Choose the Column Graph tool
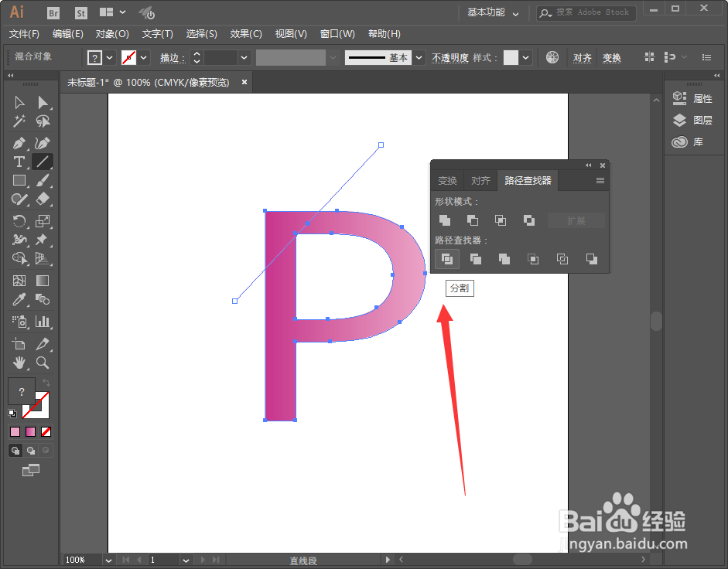728x569 pixels. click(x=43, y=321)
